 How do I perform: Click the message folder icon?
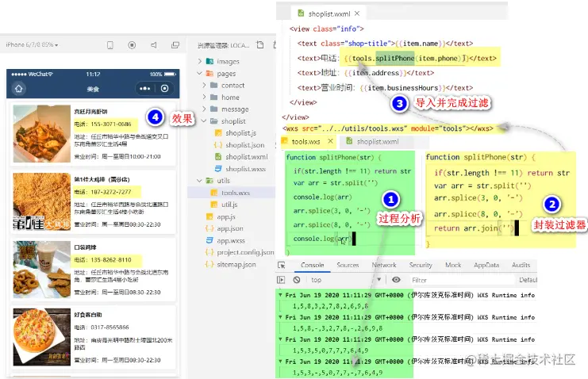pos(214,109)
